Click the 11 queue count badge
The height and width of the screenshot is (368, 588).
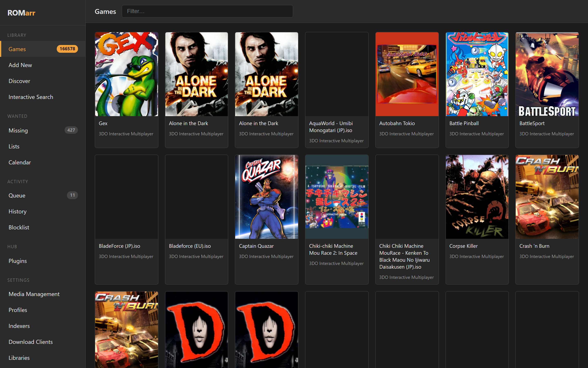point(72,195)
